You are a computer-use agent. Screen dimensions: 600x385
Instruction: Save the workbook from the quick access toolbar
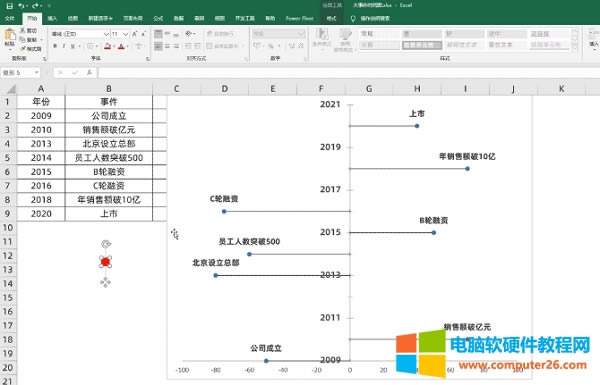10,6
